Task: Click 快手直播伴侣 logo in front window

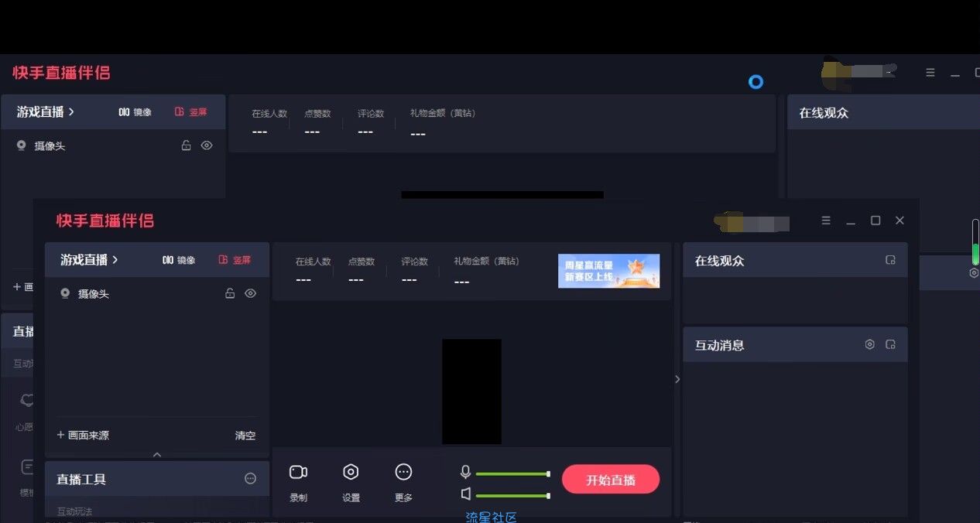Action: pos(105,220)
